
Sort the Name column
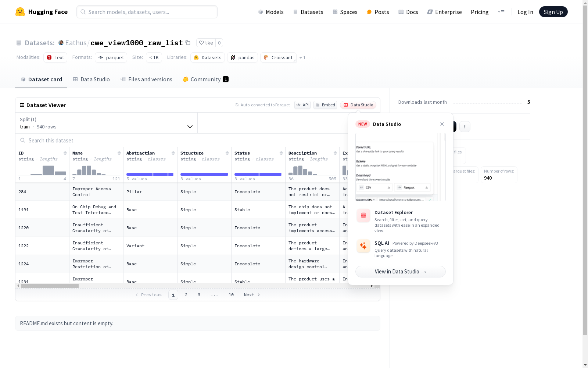(x=119, y=153)
